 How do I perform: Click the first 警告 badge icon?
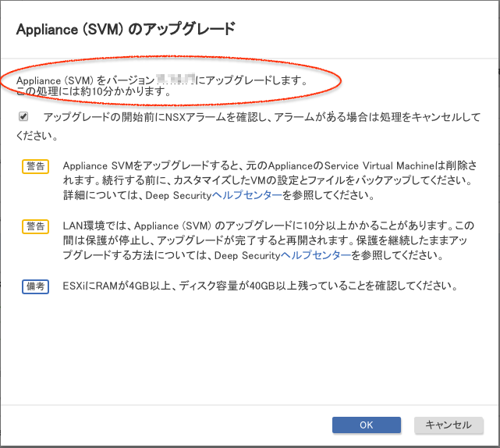click(x=35, y=166)
